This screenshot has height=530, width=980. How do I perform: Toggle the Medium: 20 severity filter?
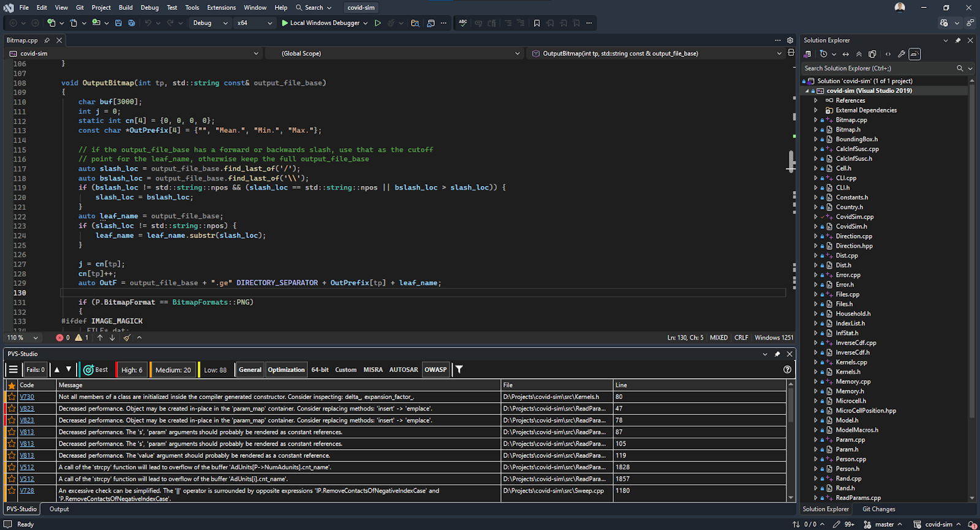coord(173,370)
